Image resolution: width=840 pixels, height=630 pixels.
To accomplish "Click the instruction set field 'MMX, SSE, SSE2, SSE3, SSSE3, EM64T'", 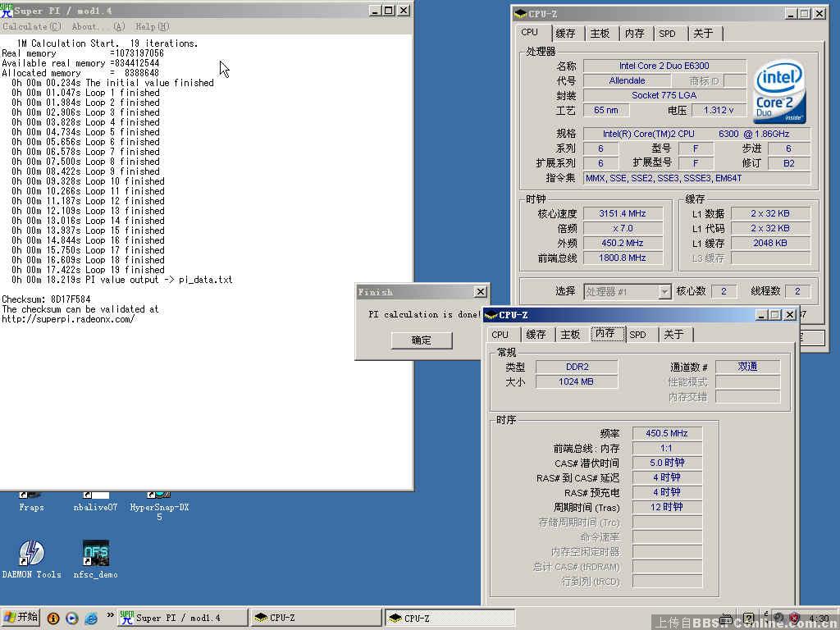I will tap(696, 178).
